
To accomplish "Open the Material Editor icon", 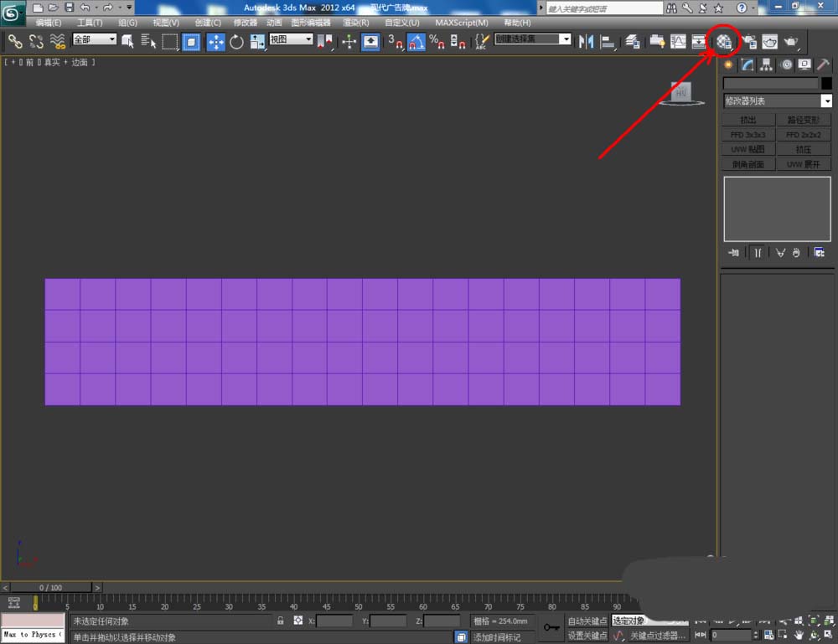I will point(724,42).
